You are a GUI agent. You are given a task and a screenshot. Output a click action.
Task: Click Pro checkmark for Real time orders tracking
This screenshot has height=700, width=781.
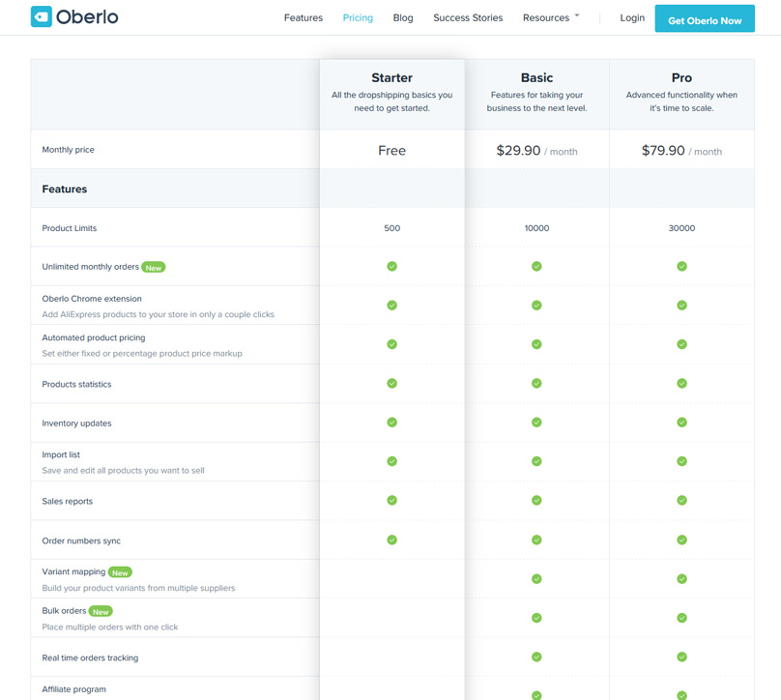click(x=681, y=656)
